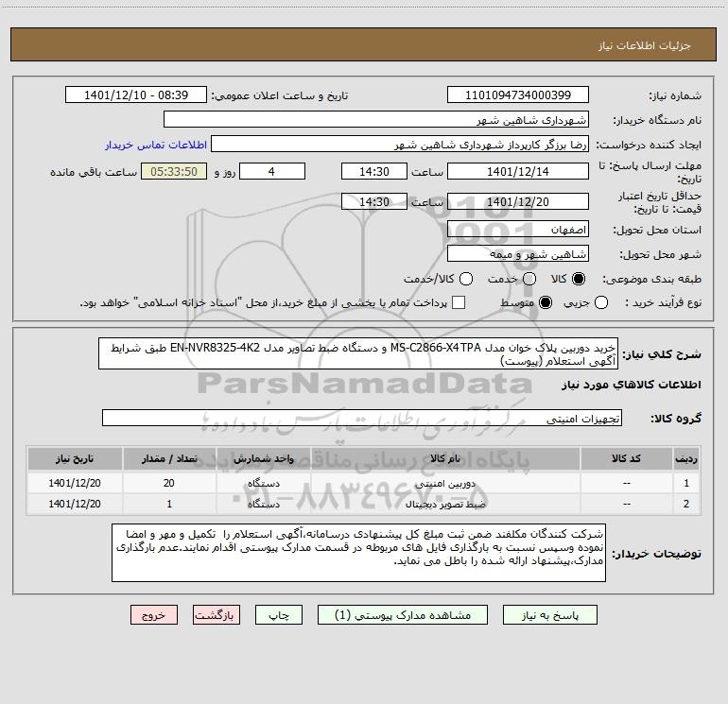Click the دستگاه unit in ضبط تصویر row
Screen dimensions: 728x704
coord(263,504)
